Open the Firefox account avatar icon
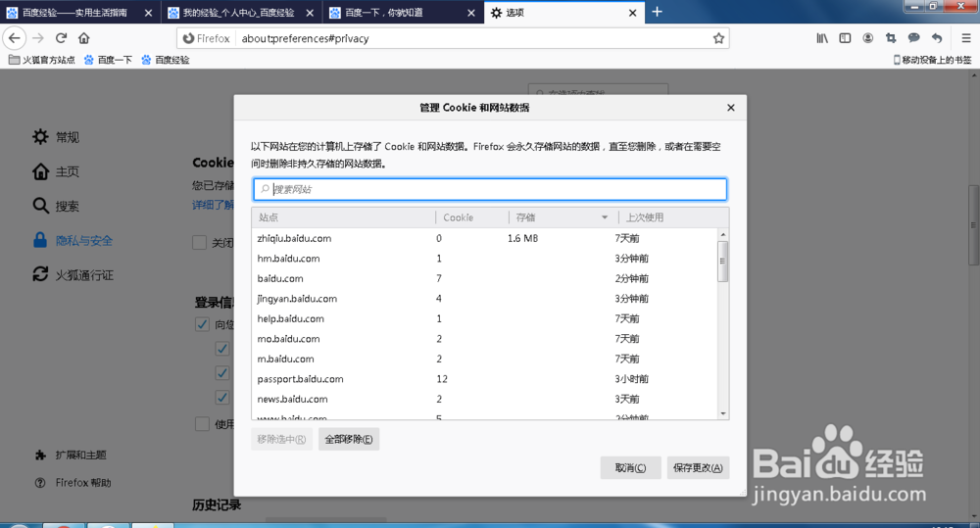 click(x=868, y=38)
